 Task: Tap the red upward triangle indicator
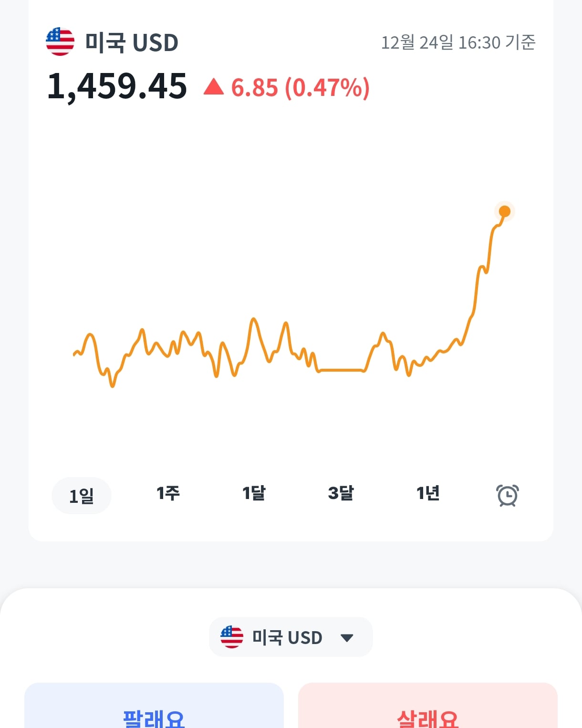click(214, 87)
